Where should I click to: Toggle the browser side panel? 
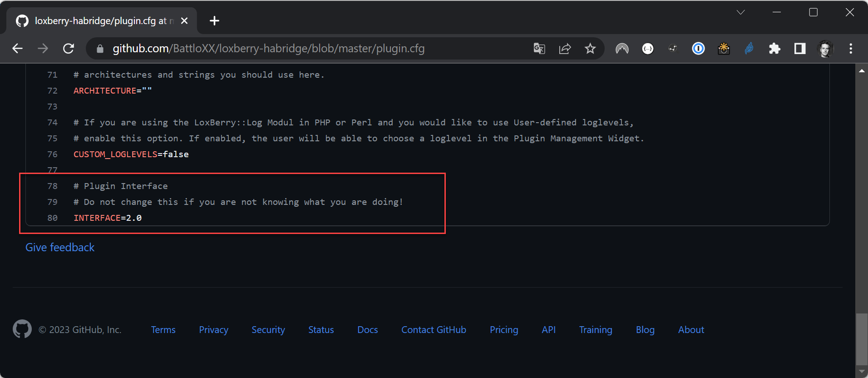coord(800,49)
